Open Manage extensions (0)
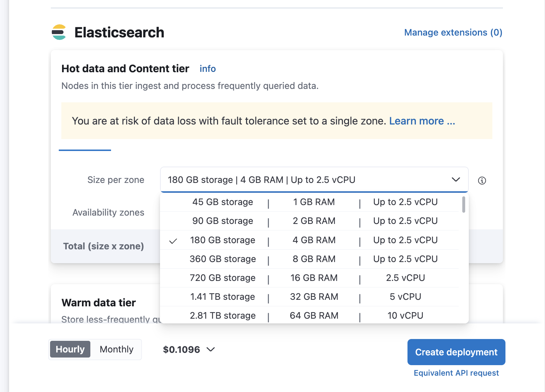The height and width of the screenshot is (392, 545). [453, 32]
